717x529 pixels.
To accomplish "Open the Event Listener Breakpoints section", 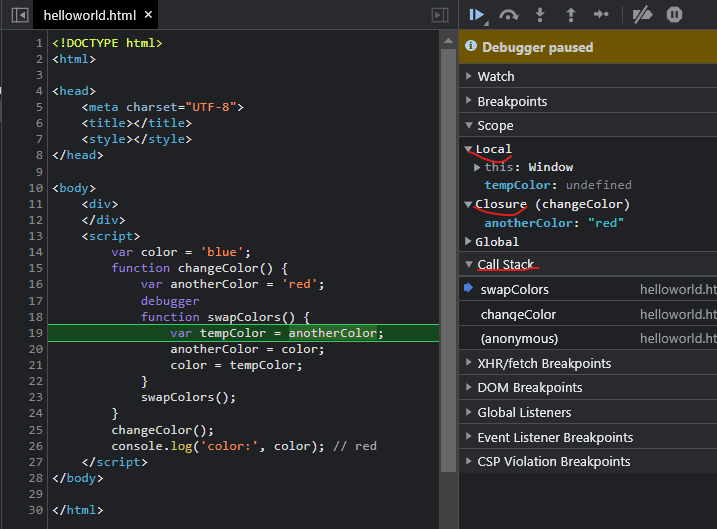I will tap(555, 437).
